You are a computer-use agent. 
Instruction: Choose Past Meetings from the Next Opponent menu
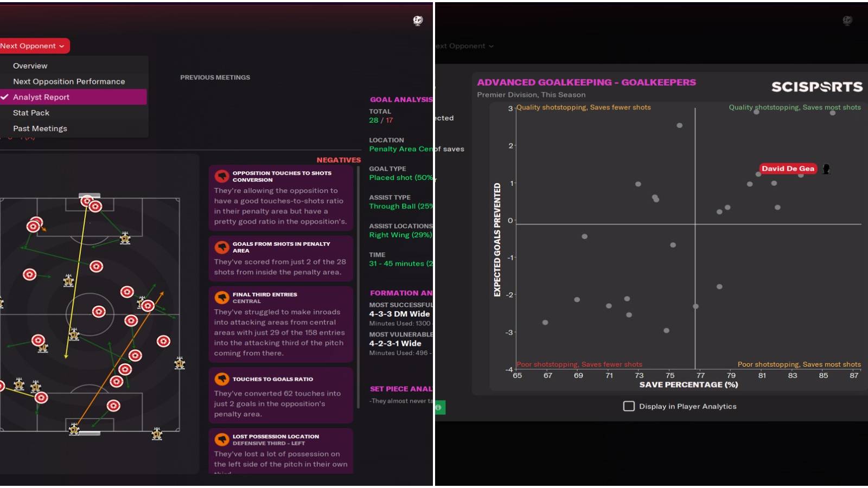40,128
